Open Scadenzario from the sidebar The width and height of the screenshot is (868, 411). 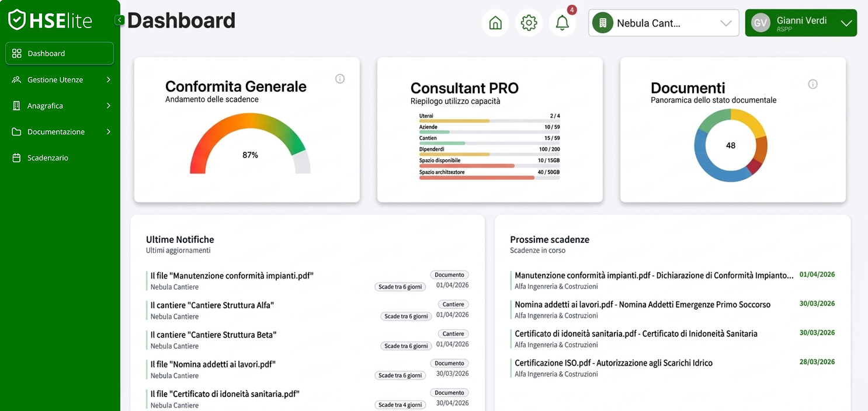[x=46, y=158]
